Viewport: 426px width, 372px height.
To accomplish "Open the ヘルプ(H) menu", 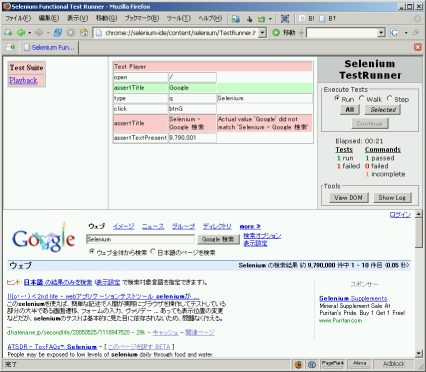I will 210,19.
